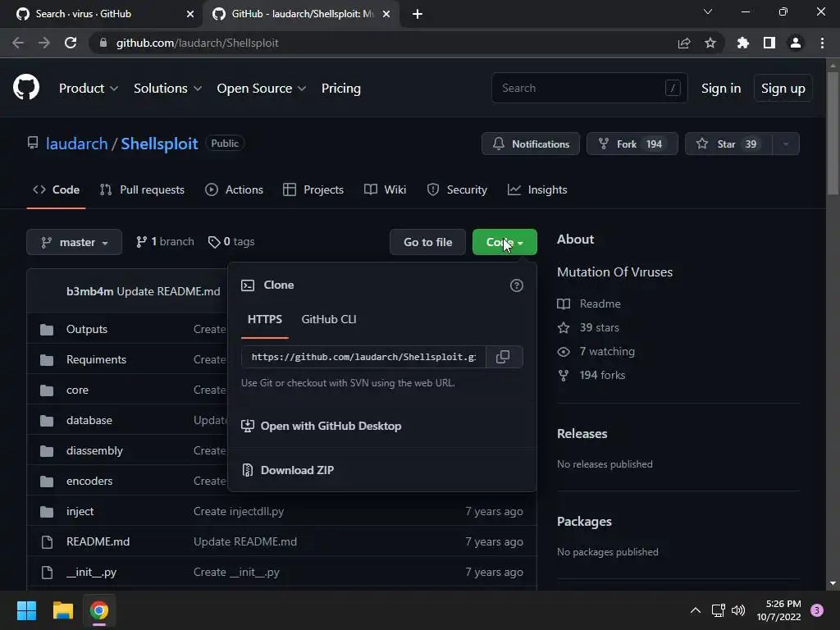Open the Wiki tab
This screenshot has width=840, height=630.
(x=386, y=189)
